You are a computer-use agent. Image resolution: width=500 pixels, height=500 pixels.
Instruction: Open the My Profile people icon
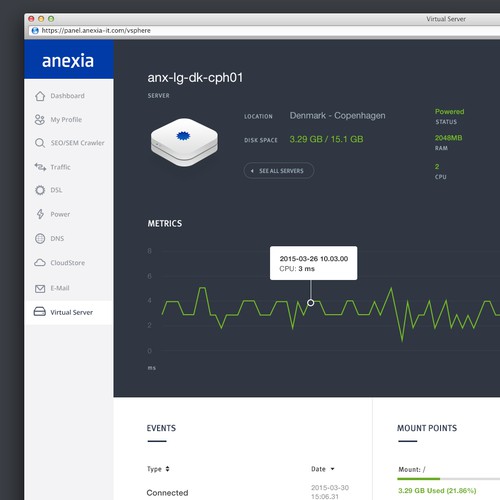tap(40, 120)
